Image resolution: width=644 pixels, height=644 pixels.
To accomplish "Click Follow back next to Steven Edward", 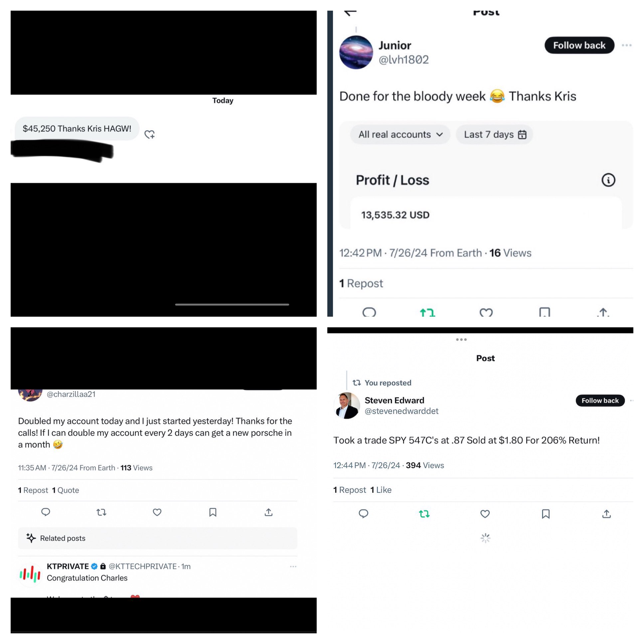I will [x=600, y=400].
